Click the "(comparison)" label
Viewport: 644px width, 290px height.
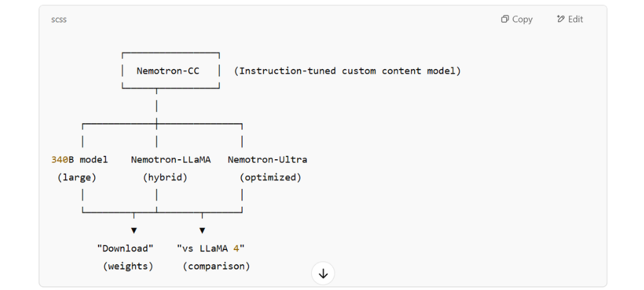tap(216, 266)
